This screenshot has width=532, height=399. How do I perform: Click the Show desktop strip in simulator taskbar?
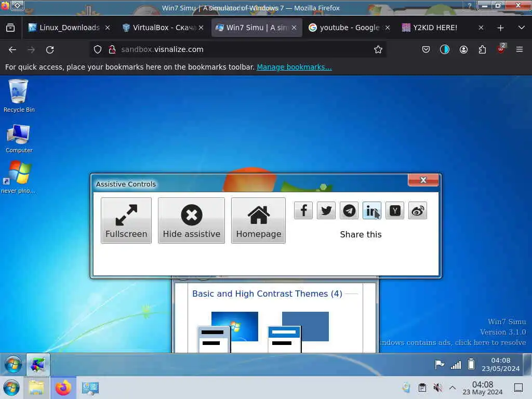527,364
